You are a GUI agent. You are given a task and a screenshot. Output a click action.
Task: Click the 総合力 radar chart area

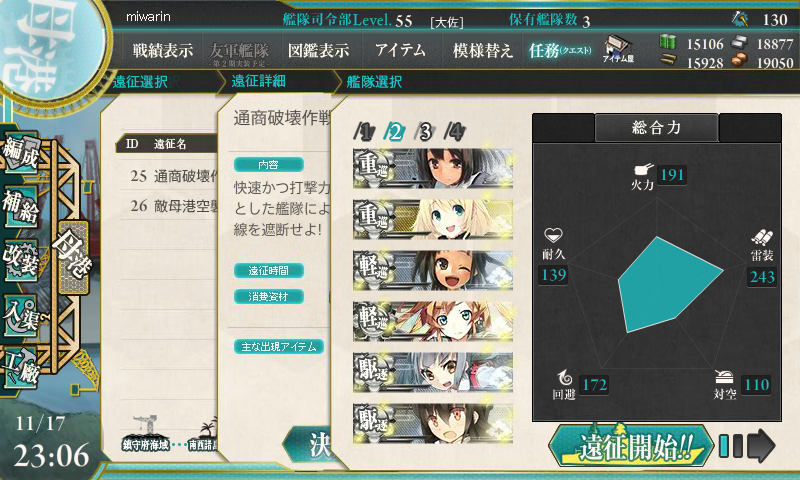click(657, 282)
